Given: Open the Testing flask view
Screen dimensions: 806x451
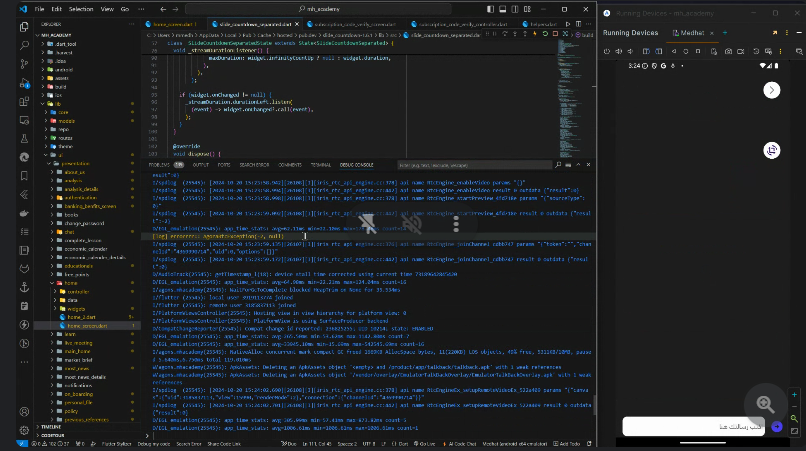Looking at the screenshot, I should pos(24,138).
